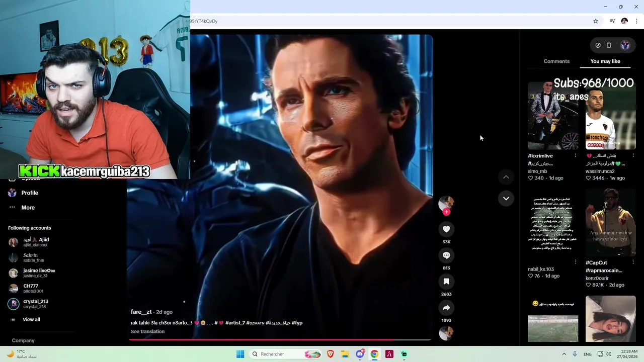Open File Explorer from the taskbar
The height and width of the screenshot is (362, 644).
345,354
